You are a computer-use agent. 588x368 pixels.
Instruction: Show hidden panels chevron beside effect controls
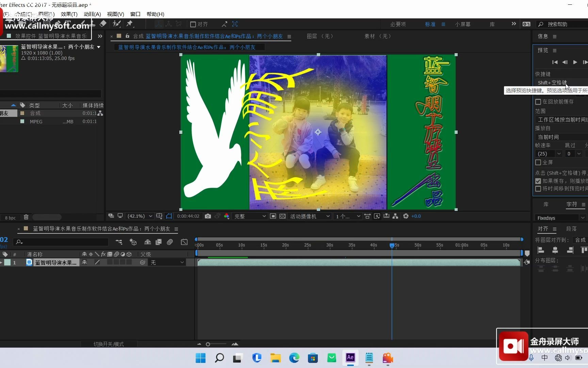coord(100,36)
